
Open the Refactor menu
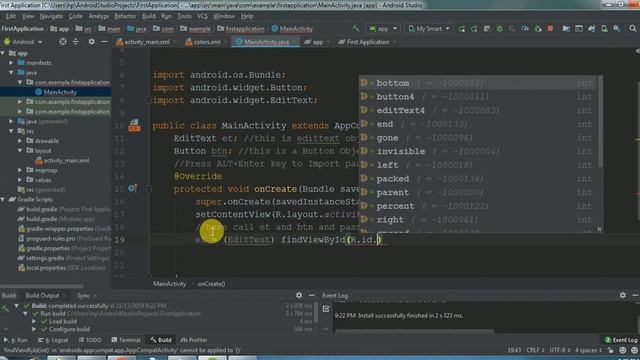(125, 16)
